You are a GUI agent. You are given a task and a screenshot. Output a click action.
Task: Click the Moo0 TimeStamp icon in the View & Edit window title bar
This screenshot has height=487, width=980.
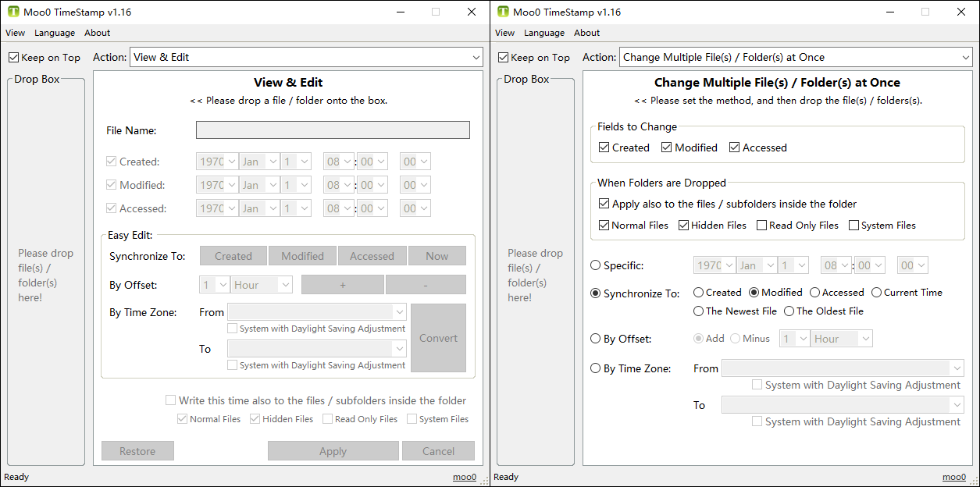coord(12,12)
